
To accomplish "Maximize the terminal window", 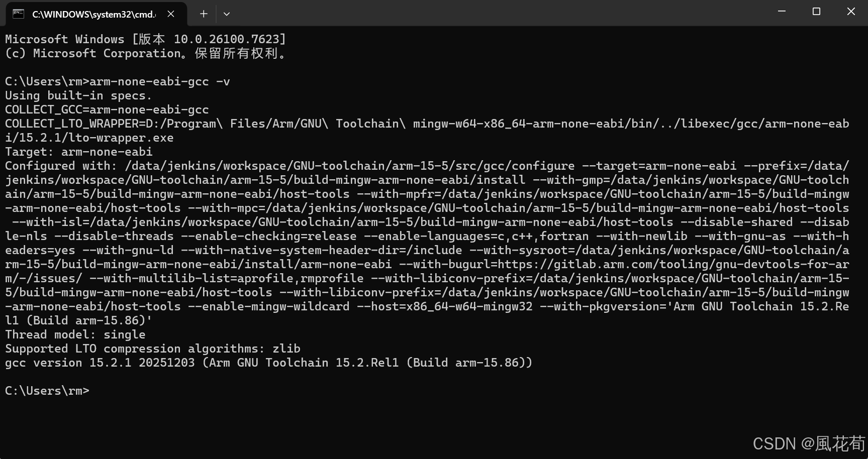I will [816, 12].
